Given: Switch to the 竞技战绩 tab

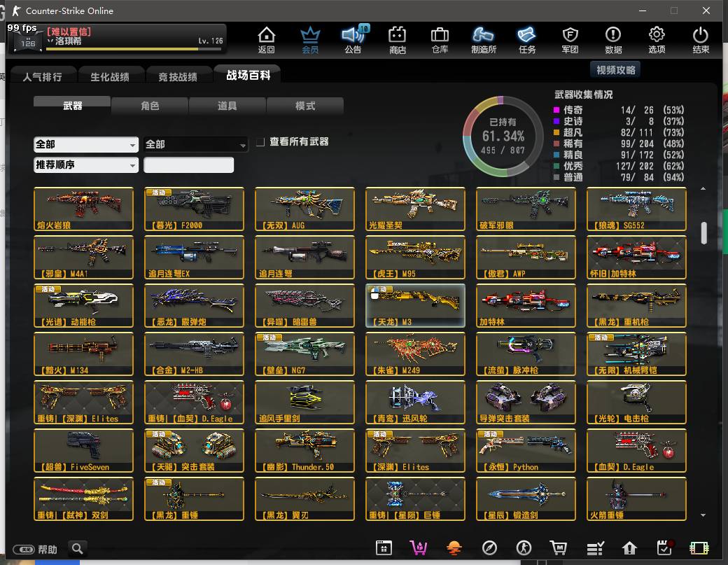Looking at the screenshot, I should [x=178, y=76].
